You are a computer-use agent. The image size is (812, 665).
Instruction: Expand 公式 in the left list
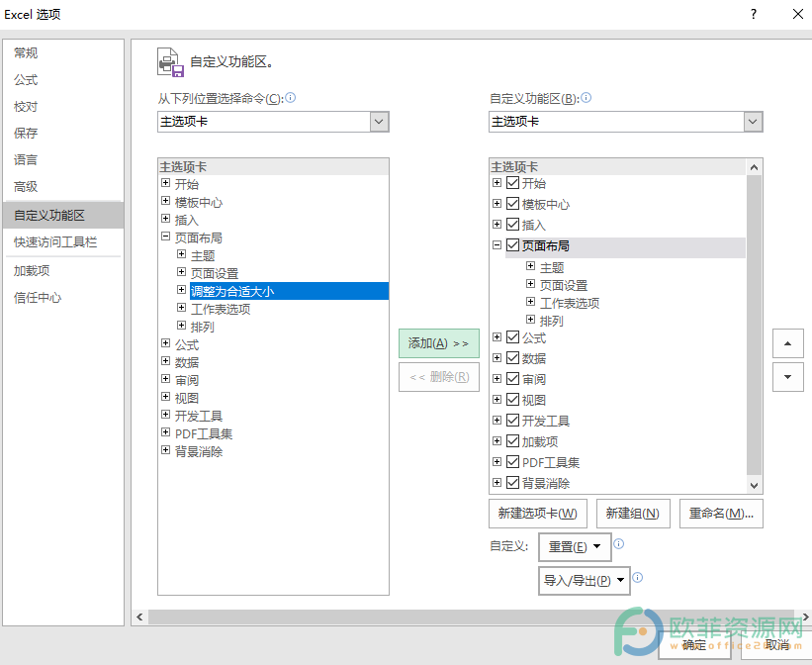tap(166, 343)
